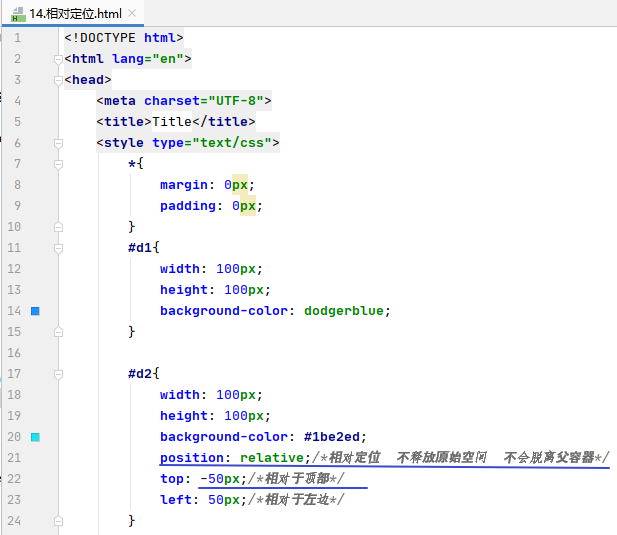This screenshot has height=535, width=617.
Task: Click line number 16 in gutter
Action: (x=14, y=353)
